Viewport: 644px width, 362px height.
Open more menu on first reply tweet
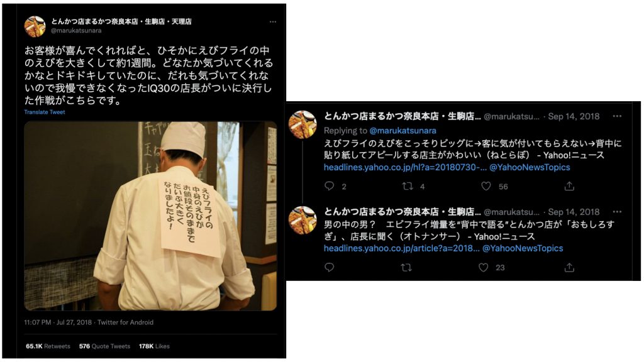(x=617, y=116)
